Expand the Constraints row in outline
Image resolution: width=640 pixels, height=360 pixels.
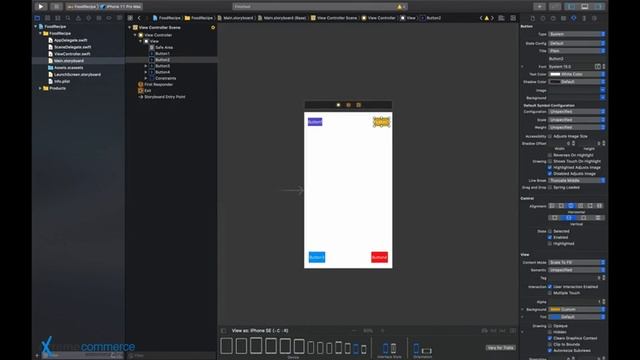[146, 78]
